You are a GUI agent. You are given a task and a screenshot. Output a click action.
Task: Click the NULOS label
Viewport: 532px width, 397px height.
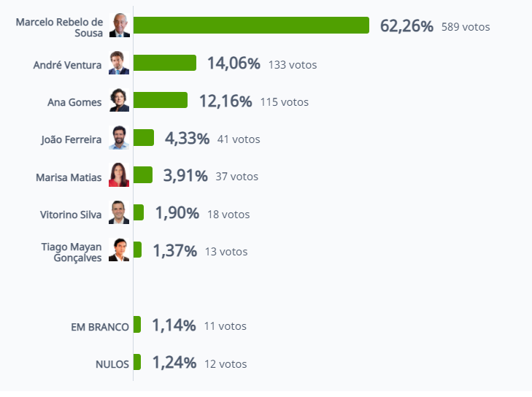(x=112, y=364)
